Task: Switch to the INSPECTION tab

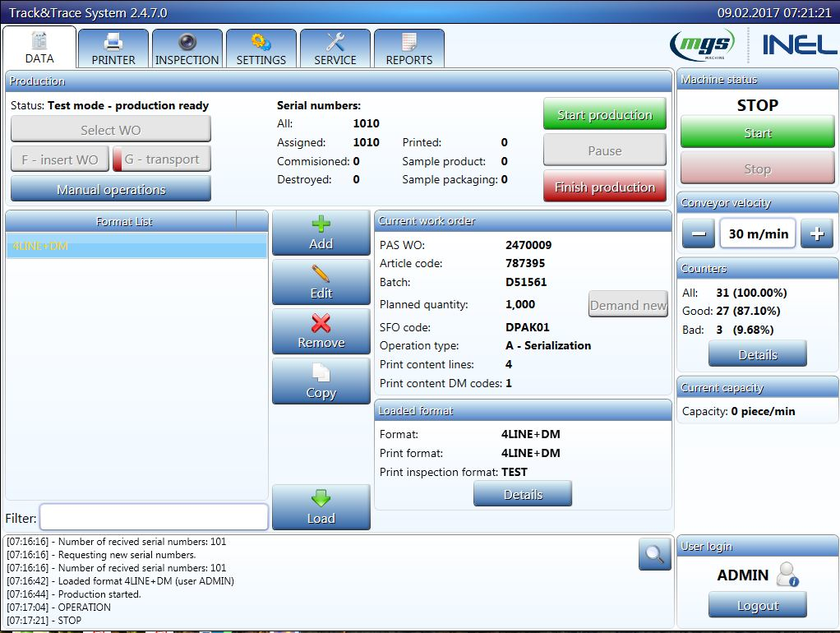Action: click(x=187, y=49)
